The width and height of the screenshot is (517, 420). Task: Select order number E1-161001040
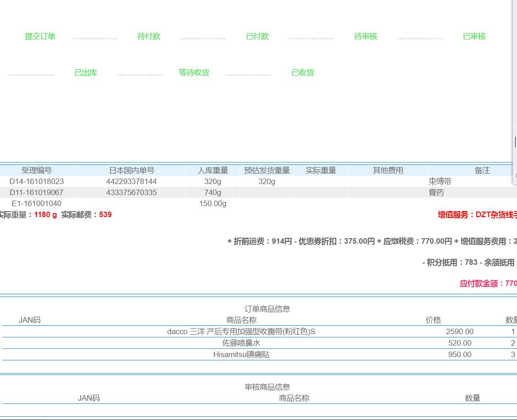37,203
